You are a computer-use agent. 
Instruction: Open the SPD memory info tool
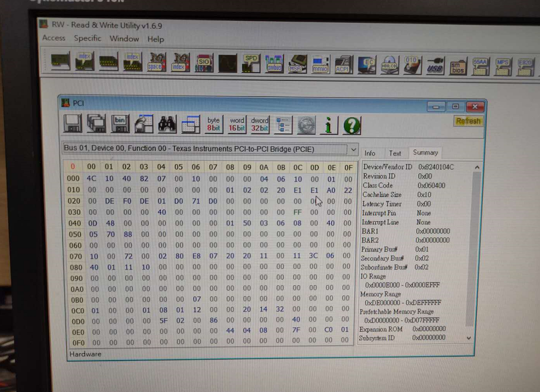pyautogui.click(x=251, y=63)
